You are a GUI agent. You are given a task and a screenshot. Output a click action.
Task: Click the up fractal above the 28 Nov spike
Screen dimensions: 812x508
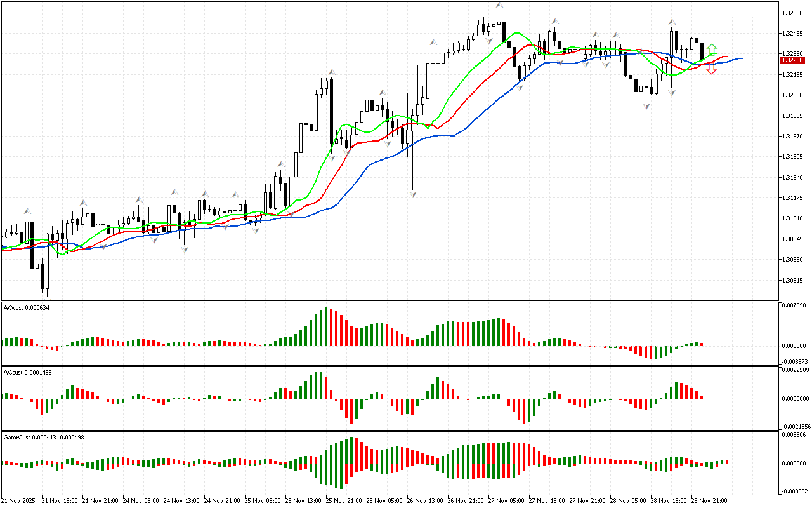671,22
